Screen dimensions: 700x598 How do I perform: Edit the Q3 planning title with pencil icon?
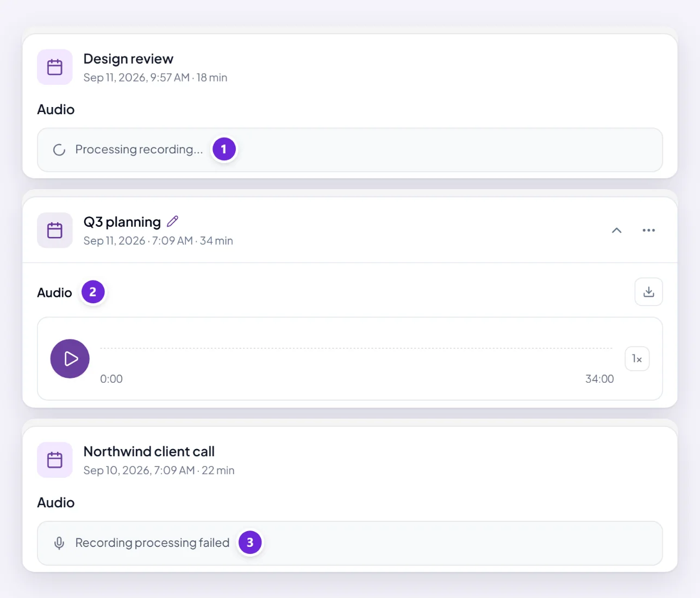point(173,221)
